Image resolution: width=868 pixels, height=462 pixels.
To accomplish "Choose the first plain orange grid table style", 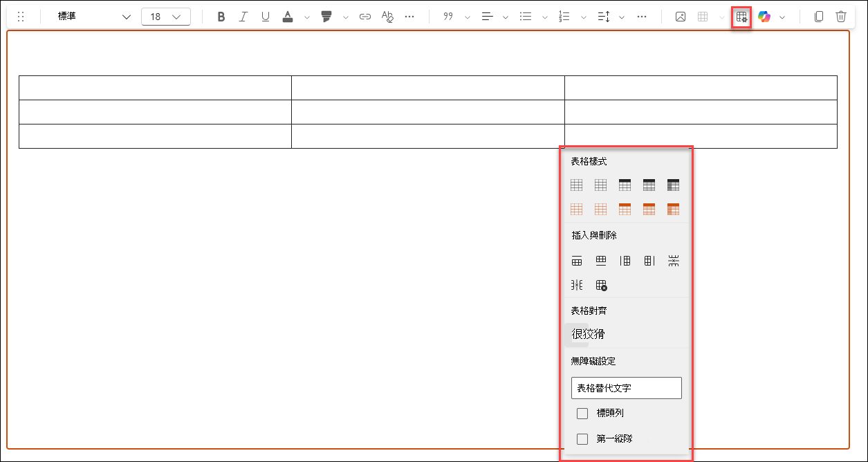I will coord(577,210).
